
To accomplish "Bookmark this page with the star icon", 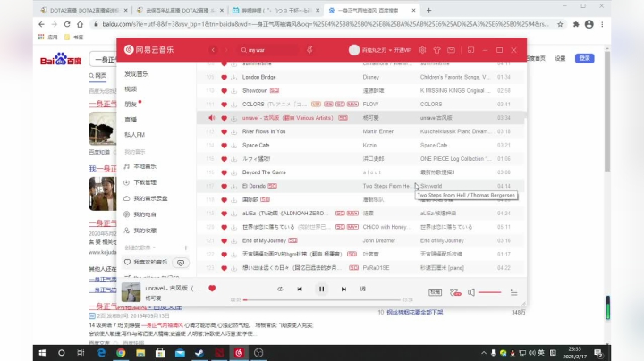I will (x=560, y=25).
